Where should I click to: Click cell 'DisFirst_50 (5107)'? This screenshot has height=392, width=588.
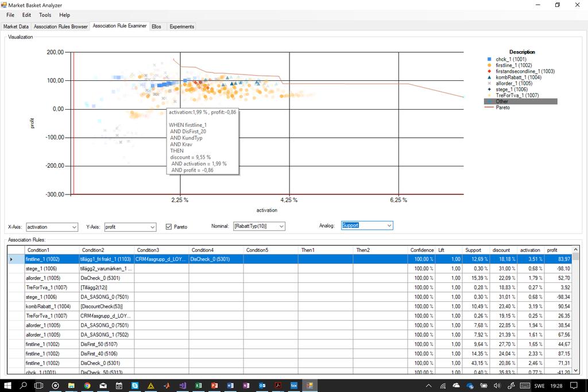106,344
